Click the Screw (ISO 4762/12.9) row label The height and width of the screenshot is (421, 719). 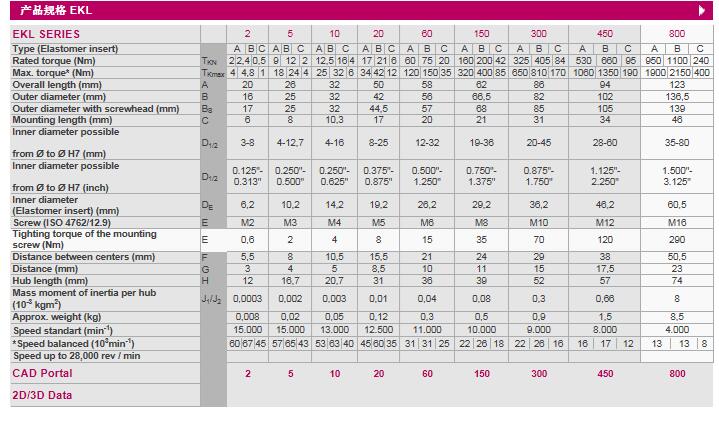pyautogui.click(x=64, y=220)
